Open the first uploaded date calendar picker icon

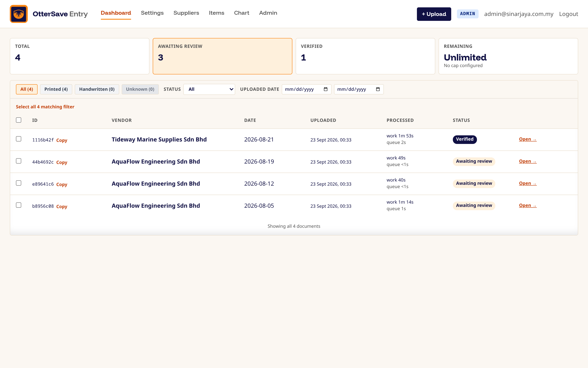click(x=326, y=89)
